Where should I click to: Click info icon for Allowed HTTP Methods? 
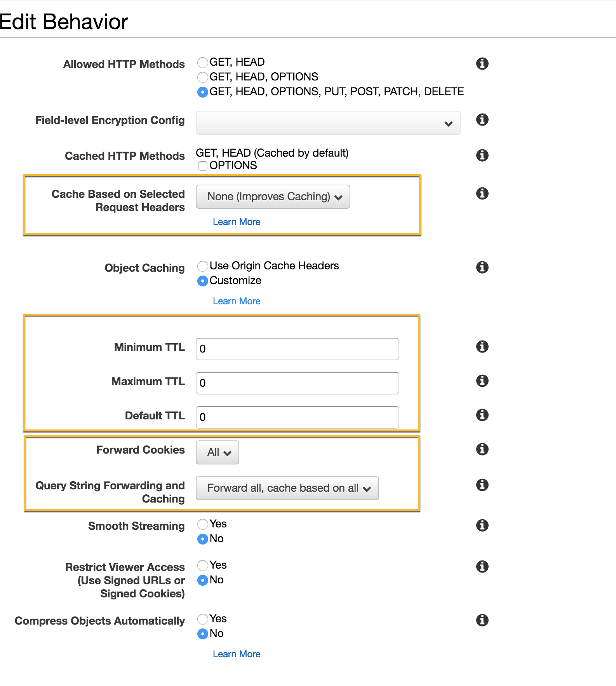point(482,63)
